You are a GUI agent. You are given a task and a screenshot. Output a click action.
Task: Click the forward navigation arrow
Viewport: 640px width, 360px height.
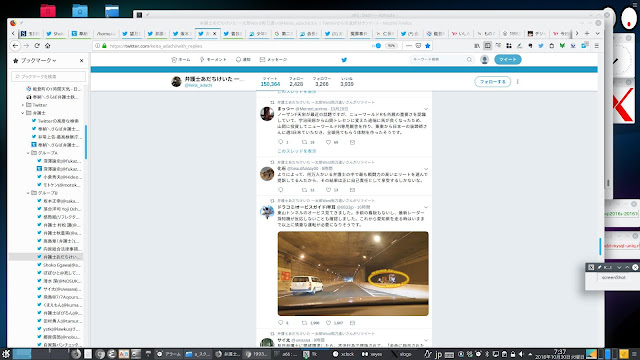pyautogui.click(x=26, y=46)
